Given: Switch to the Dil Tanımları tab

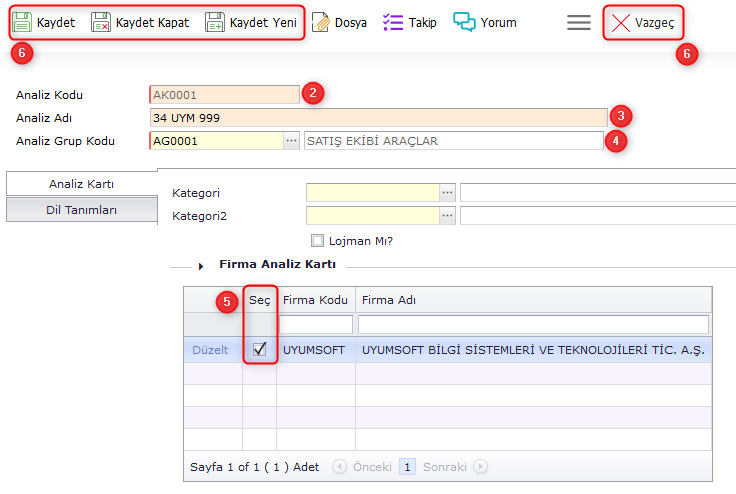Looking at the screenshot, I should pyautogui.click(x=82, y=210).
